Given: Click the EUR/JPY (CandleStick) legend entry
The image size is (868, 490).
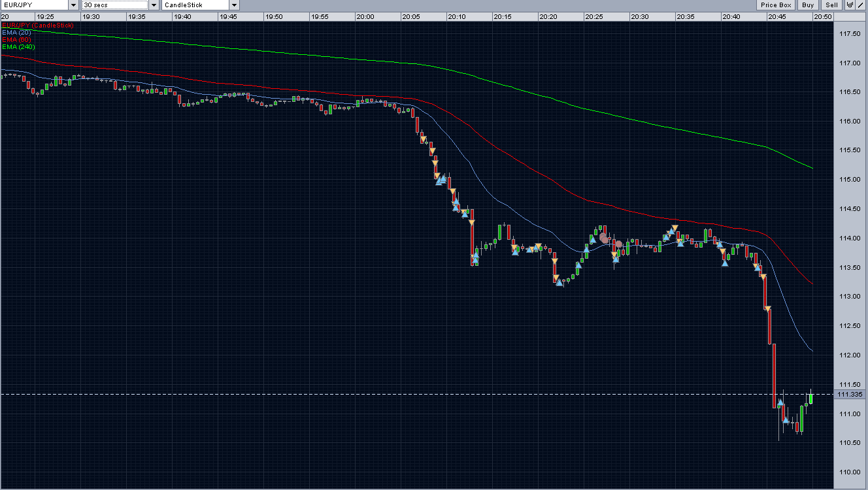Looking at the screenshot, I should point(37,25).
